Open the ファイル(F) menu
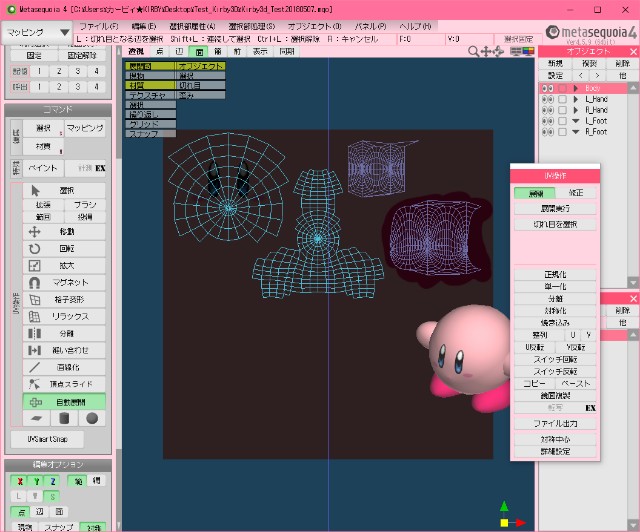This screenshot has height=532, width=640. (99, 27)
